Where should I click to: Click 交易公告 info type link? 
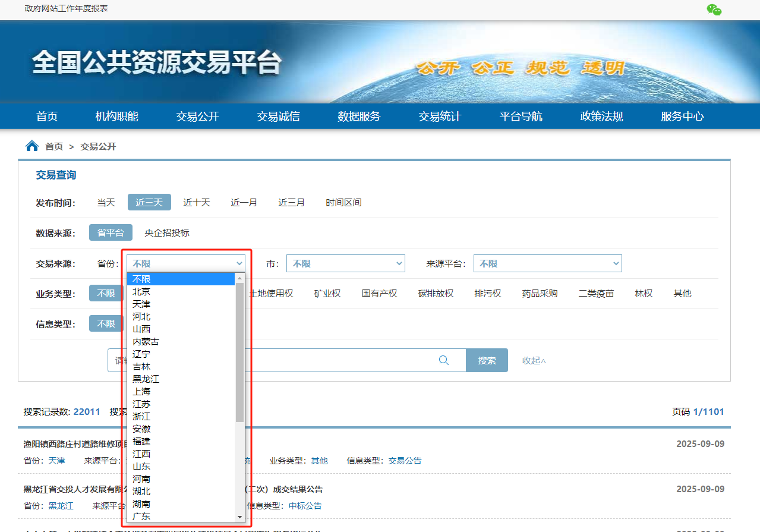(x=405, y=461)
